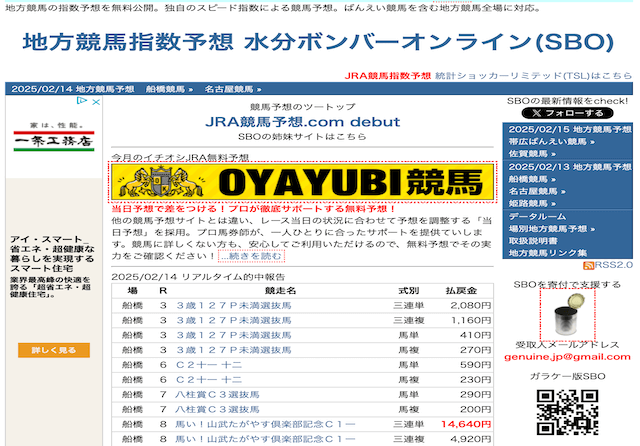Open ３歳１２７Ｐ未満選抜馬 in the 三連単 row
The height and width of the screenshot is (446, 640).
[233, 306]
